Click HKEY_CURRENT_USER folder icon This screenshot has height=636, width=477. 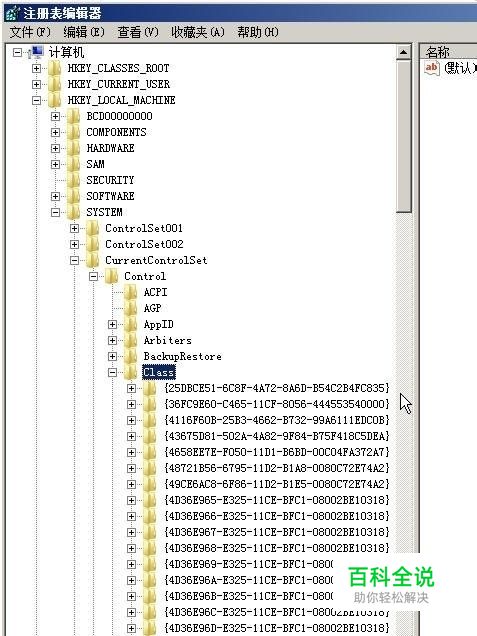[55, 84]
